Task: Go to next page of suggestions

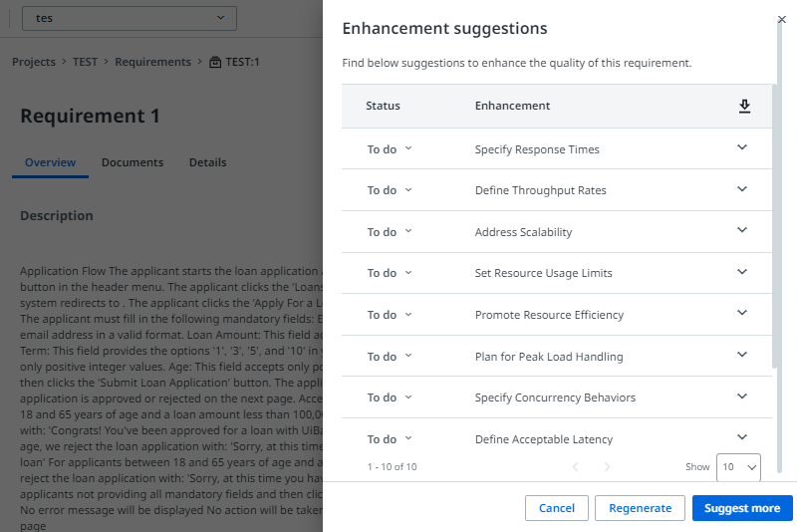Action: tap(607, 466)
